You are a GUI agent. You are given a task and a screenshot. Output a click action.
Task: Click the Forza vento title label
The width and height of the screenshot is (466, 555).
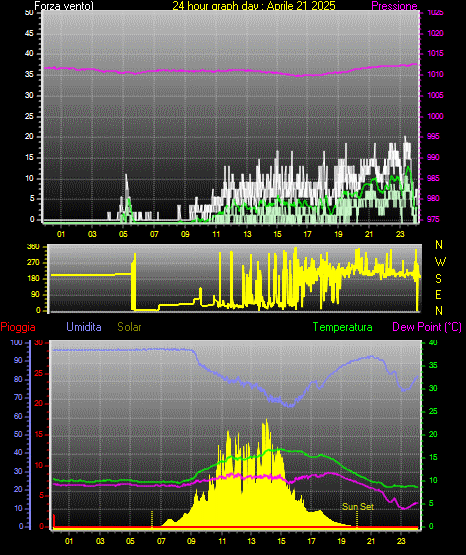(x=64, y=6)
